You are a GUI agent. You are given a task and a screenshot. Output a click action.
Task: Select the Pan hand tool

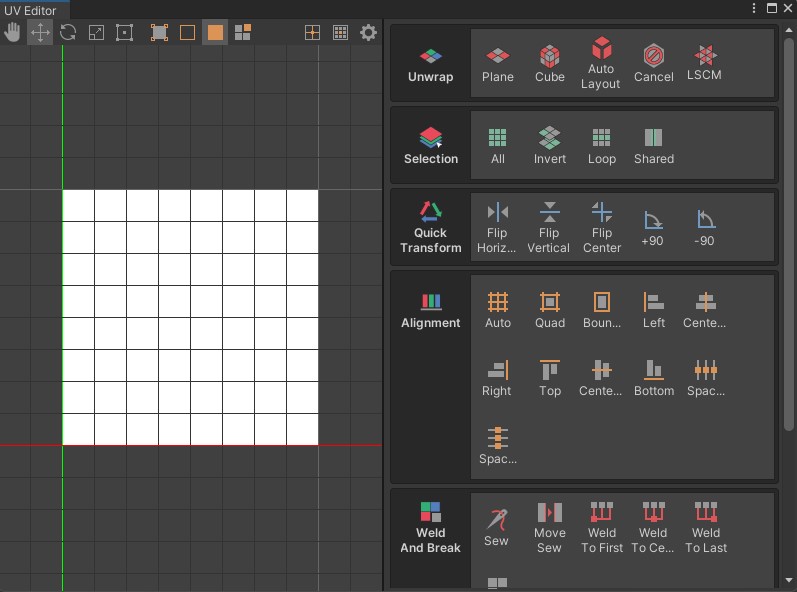click(x=12, y=33)
